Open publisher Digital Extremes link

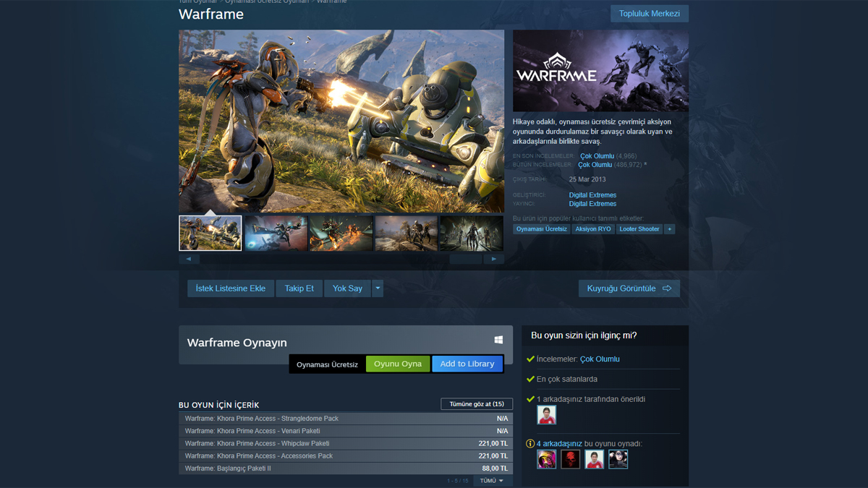(592, 204)
